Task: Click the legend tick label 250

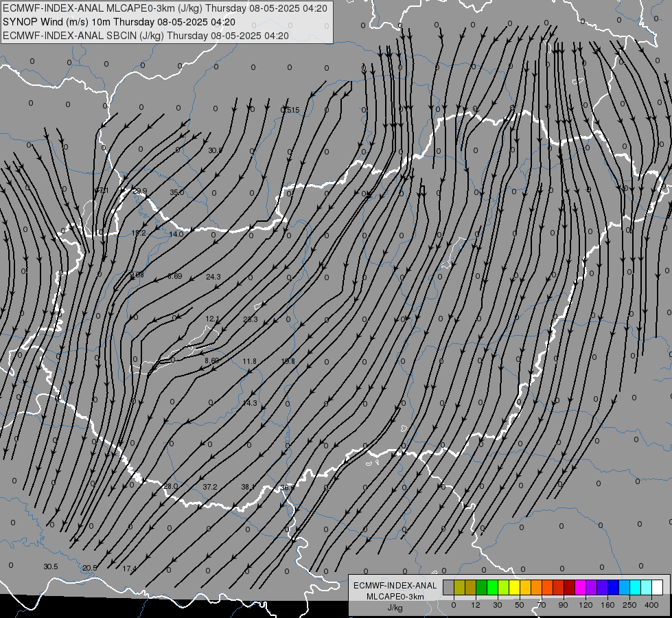Action: point(629,605)
